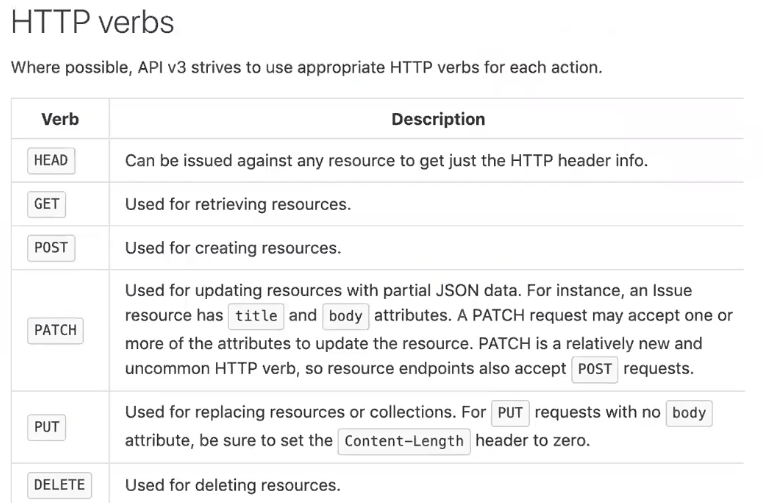Click the 'Used for creating resources' text
This screenshot has width=762, height=503.
pyautogui.click(x=232, y=248)
